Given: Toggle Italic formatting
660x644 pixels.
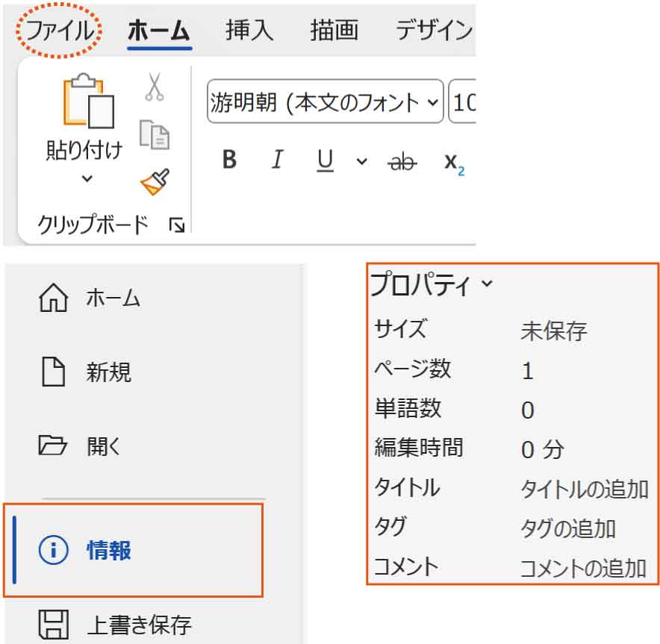Looking at the screenshot, I should pyautogui.click(x=278, y=160).
